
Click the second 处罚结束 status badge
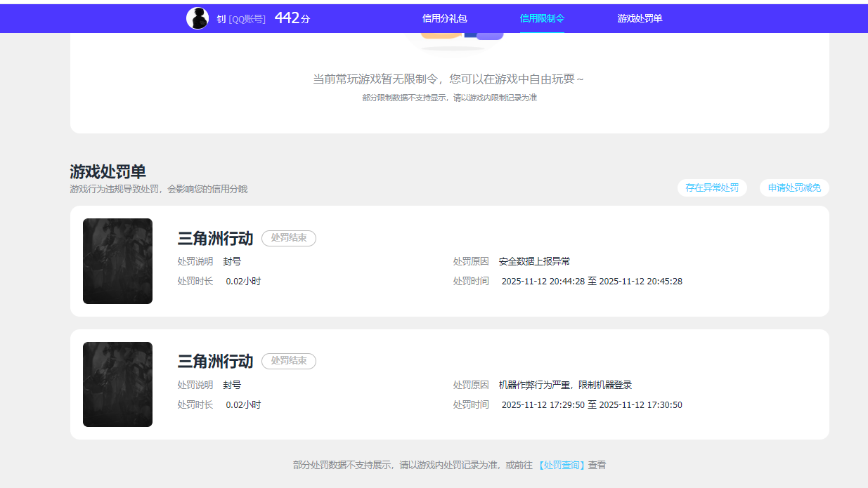coord(288,361)
